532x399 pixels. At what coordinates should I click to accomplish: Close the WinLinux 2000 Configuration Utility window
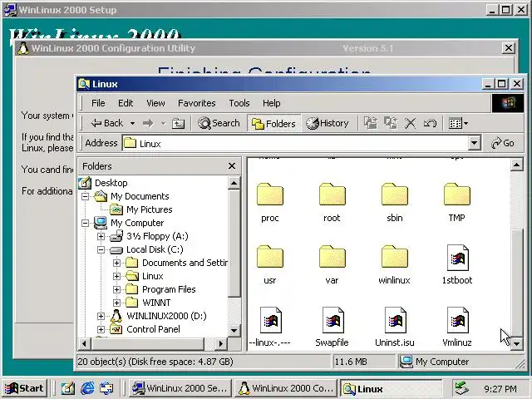point(508,48)
